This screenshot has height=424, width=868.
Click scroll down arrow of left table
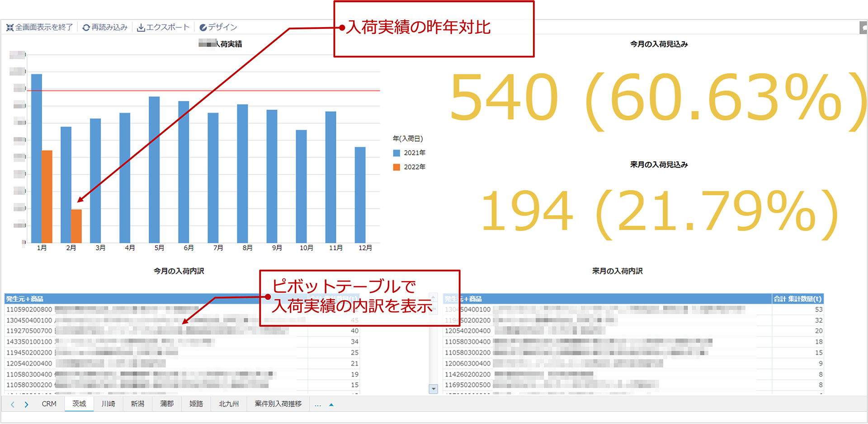click(434, 389)
